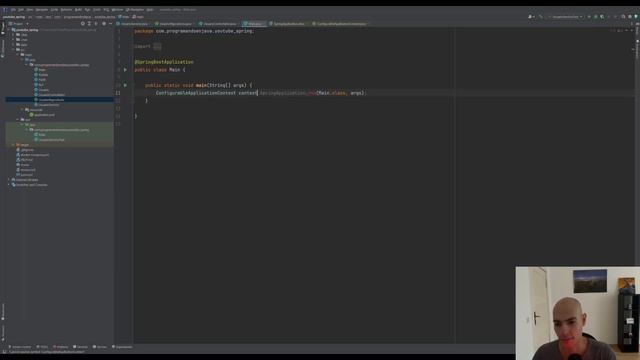Toggle the Bookmarks stripe button on left edge
The image size is (640, 360).
(x=2, y=311)
